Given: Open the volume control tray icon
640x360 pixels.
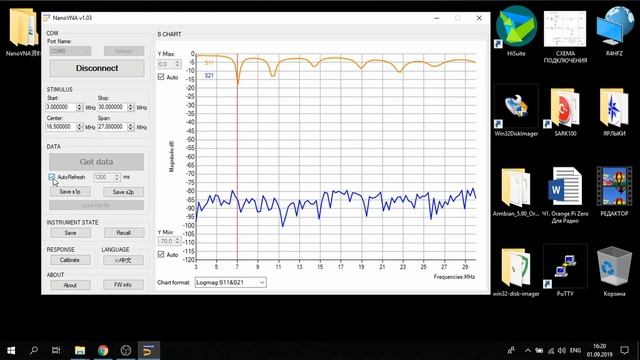Looking at the screenshot, I should coord(562,350).
